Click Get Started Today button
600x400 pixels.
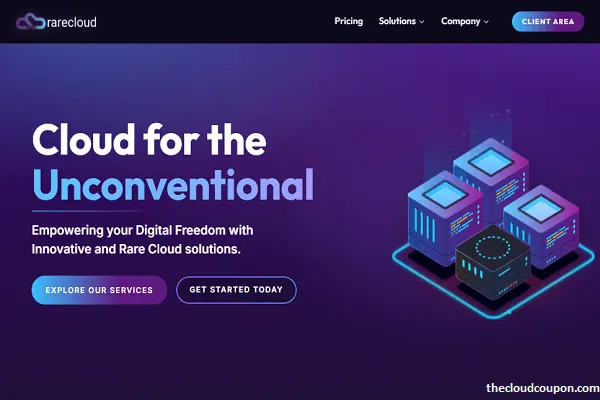(x=236, y=290)
